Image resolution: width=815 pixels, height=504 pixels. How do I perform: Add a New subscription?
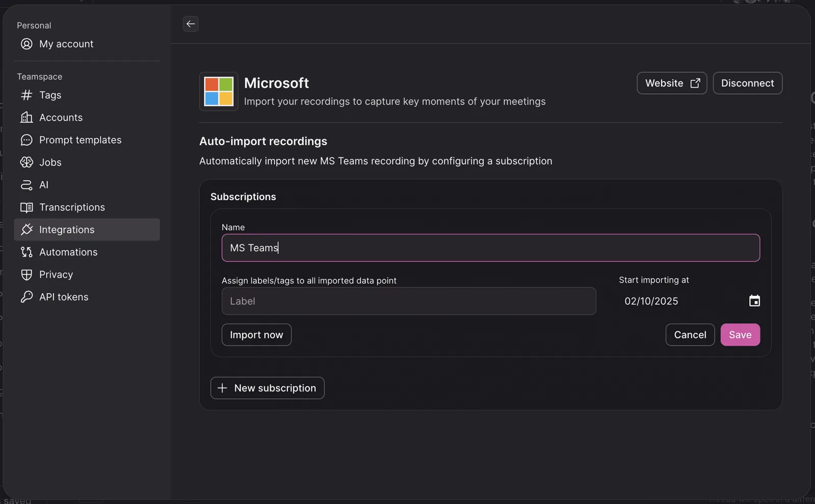click(x=267, y=388)
